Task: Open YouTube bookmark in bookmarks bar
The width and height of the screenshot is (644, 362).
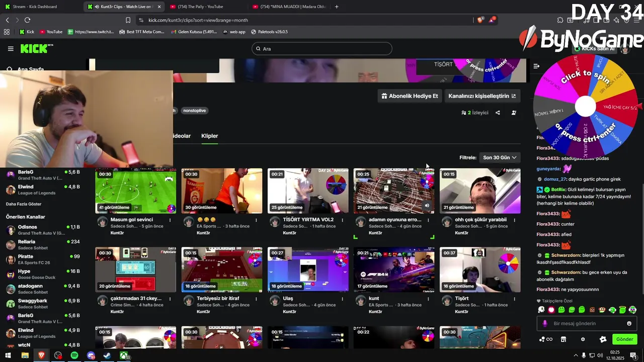Action: tap(51, 32)
